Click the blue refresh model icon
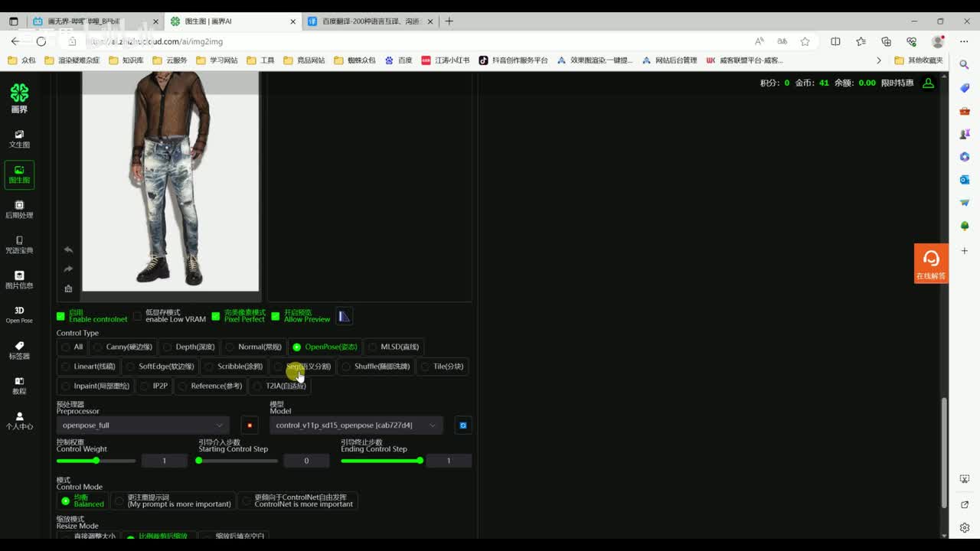The width and height of the screenshot is (980, 551). pyautogui.click(x=462, y=425)
